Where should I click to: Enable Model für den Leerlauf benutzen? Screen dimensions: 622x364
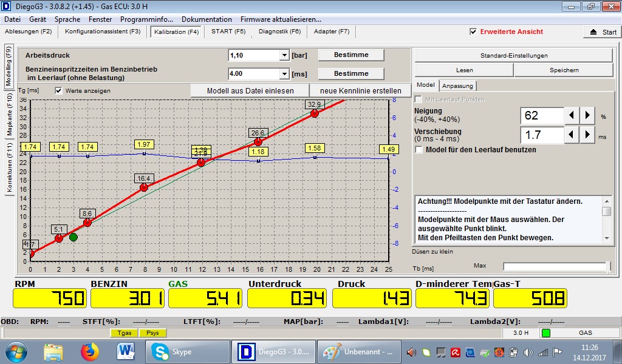[419, 149]
